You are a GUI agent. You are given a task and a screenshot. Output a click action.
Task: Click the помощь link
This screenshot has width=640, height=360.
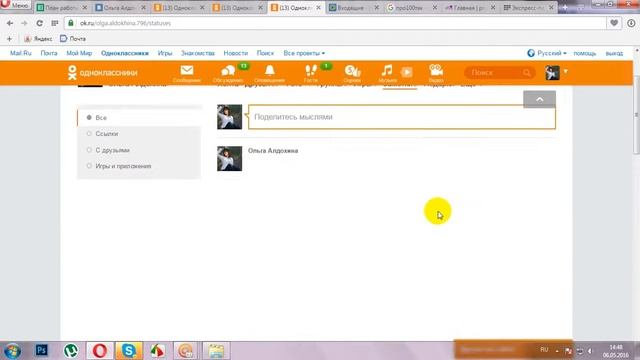point(584,53)
